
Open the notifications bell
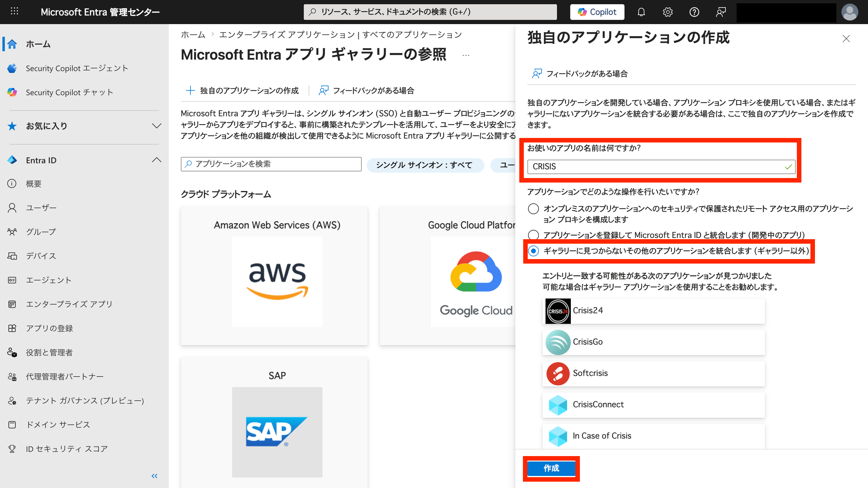(x=641, y=12)
